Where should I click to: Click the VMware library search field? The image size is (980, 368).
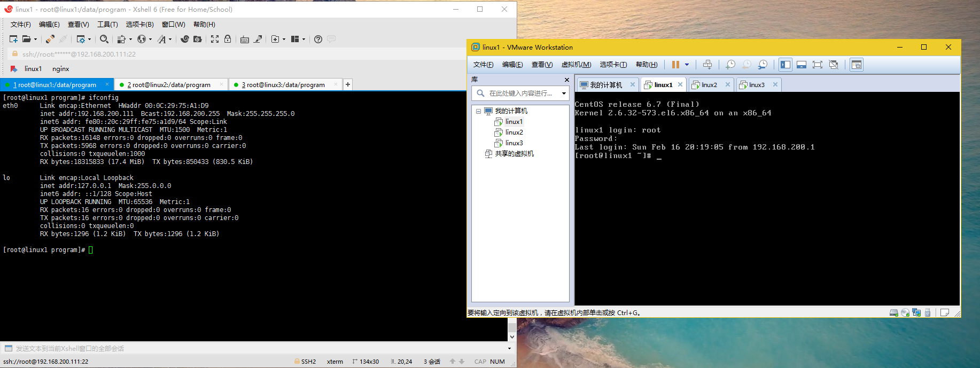click(x=520, y=93)
